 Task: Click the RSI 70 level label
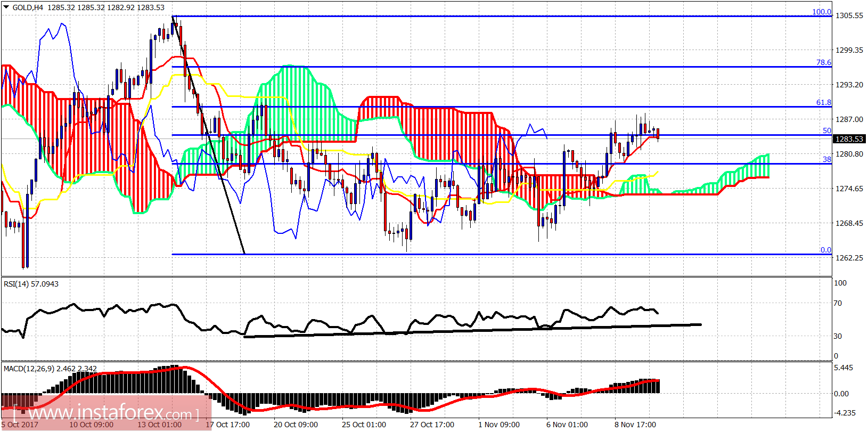[838, 303]
